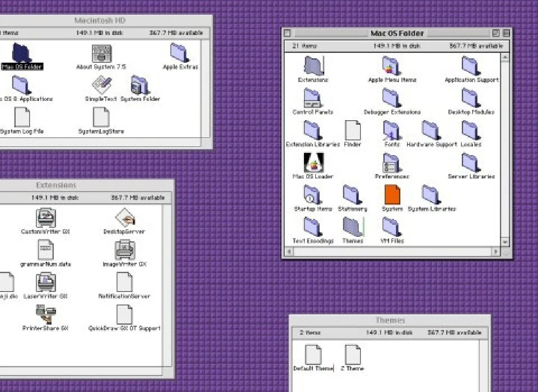The width and height of the screenshot is (538, 392).
Task: Select the Mac OS Folder icon in Macintosh HD
Action: tap(21, 53)
